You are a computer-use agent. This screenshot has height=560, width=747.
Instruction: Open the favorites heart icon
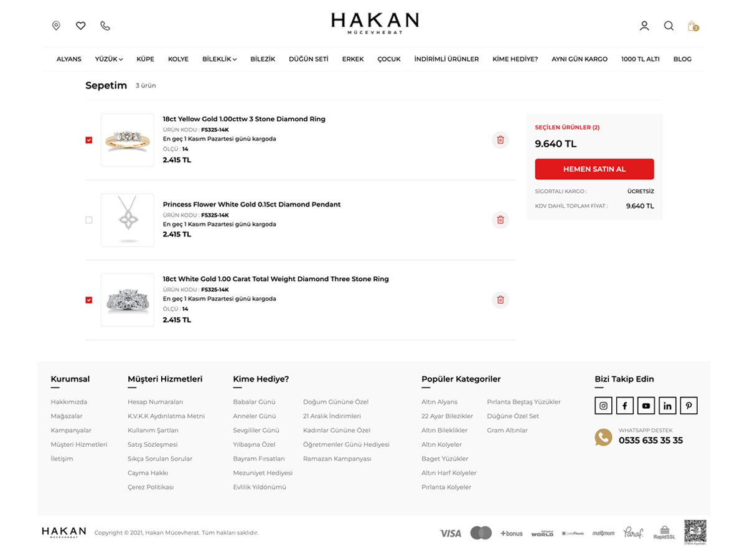pos(81,26)
